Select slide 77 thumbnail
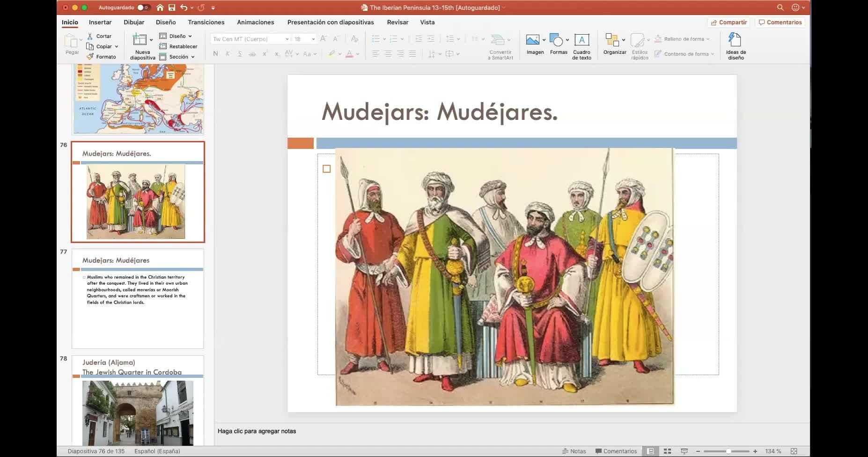The width and height of the screenshot is (868, 457). (x=138, y=299)
